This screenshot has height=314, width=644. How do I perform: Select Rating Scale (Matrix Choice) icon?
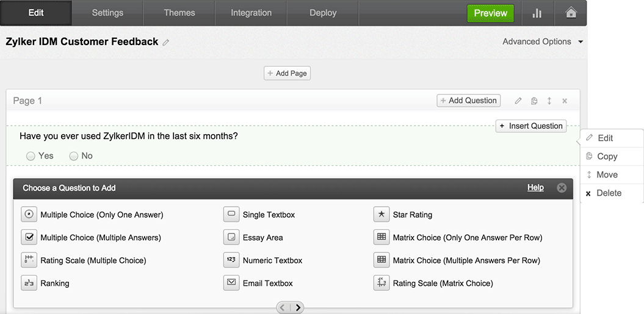click(381, 283)
